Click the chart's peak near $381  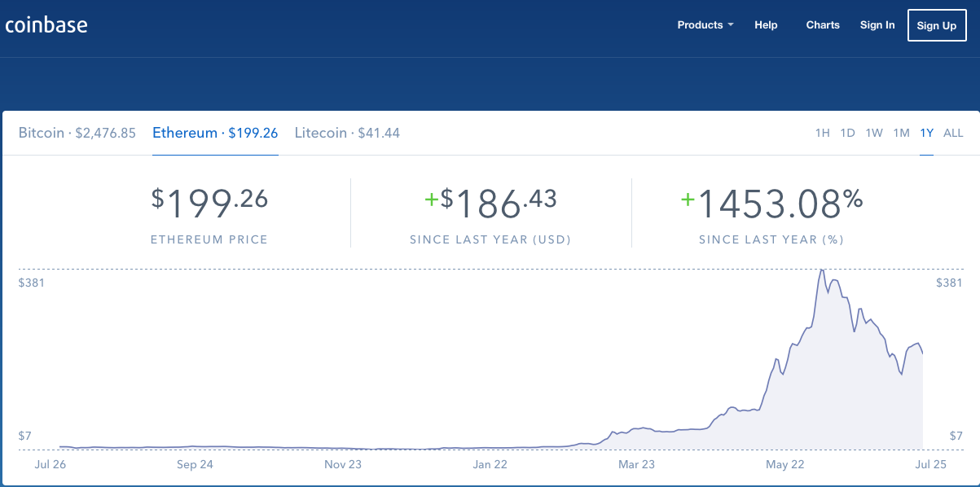click(823, 270)
